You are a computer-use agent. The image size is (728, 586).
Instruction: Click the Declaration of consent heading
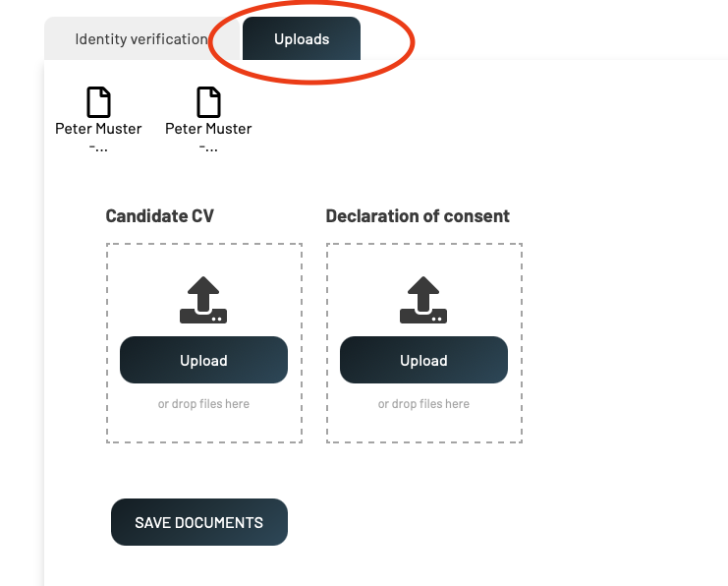[x=418, y=216]
